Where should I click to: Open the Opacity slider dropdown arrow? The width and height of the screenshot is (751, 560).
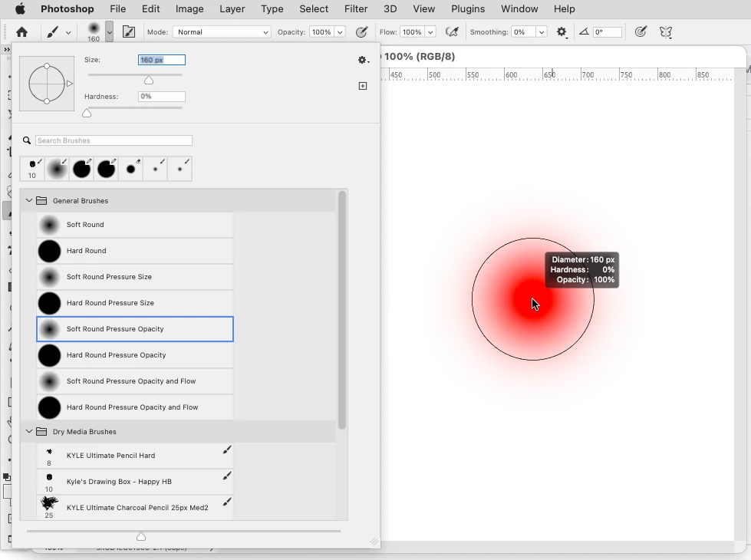(340, 32)
